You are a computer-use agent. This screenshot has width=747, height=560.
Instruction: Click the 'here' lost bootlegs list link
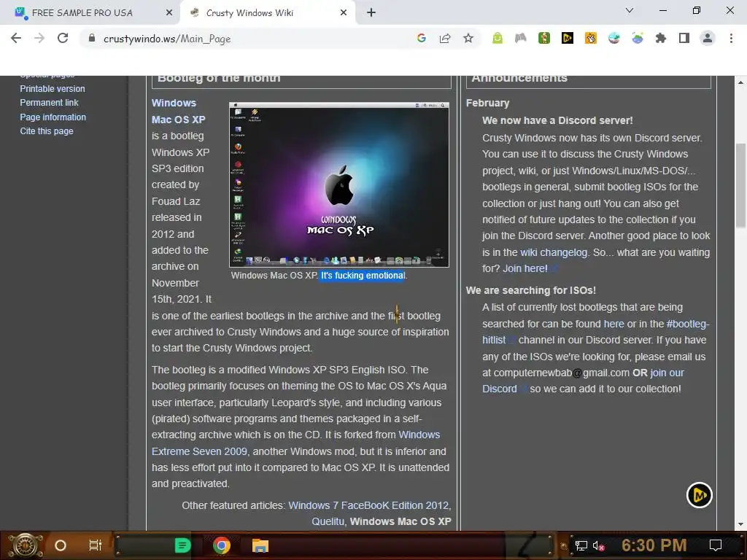614,324
